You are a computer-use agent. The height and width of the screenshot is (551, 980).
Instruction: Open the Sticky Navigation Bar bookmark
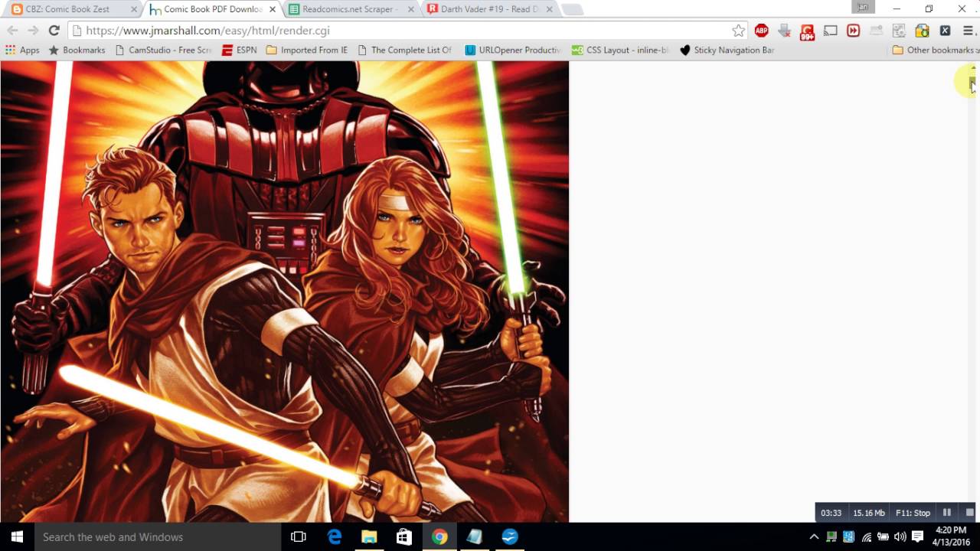(727, 50)
